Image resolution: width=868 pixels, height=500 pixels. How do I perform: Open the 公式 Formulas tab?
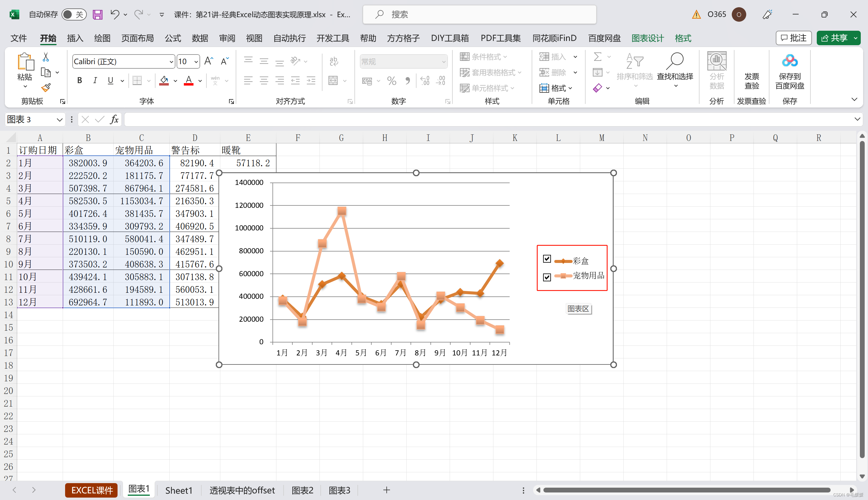click(173, 38)
